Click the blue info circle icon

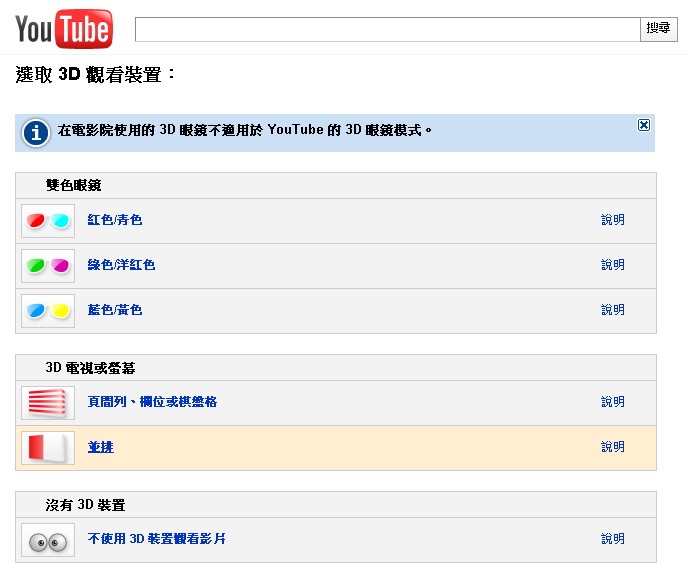(x=36, y=133)
